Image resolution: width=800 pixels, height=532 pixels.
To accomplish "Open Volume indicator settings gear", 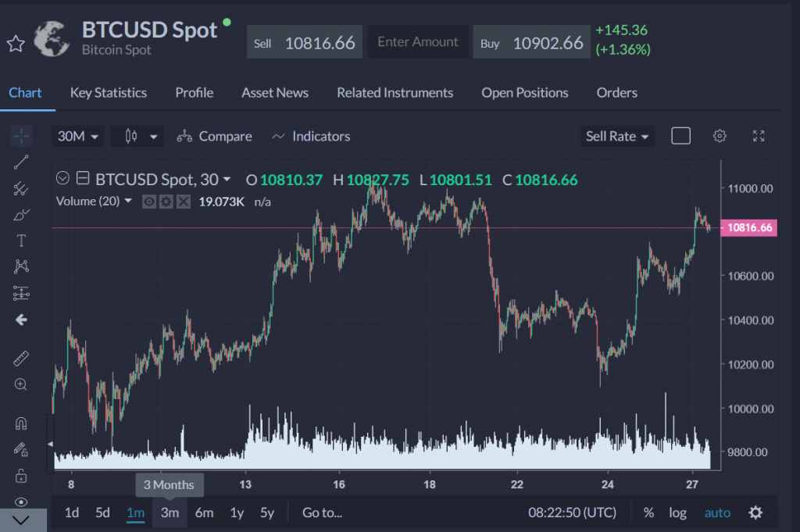I will (x=166, y=202).
